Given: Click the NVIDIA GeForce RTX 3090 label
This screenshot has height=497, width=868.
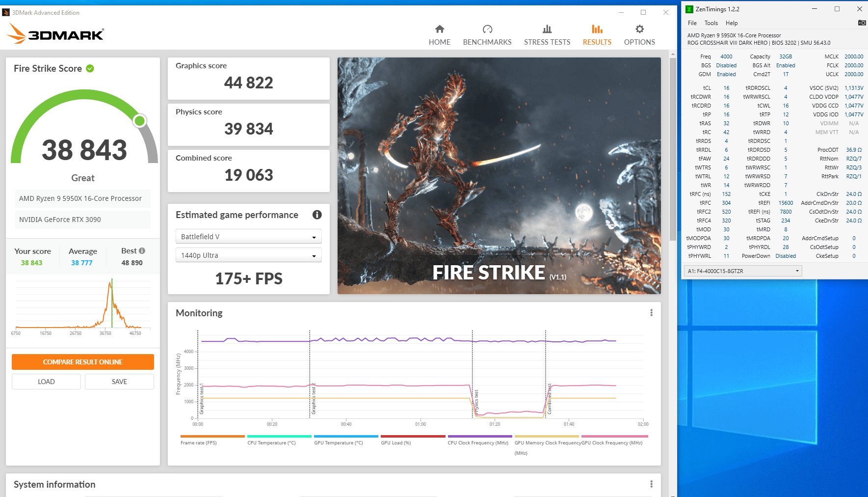Looking at the screenshot, I should 82,220.
